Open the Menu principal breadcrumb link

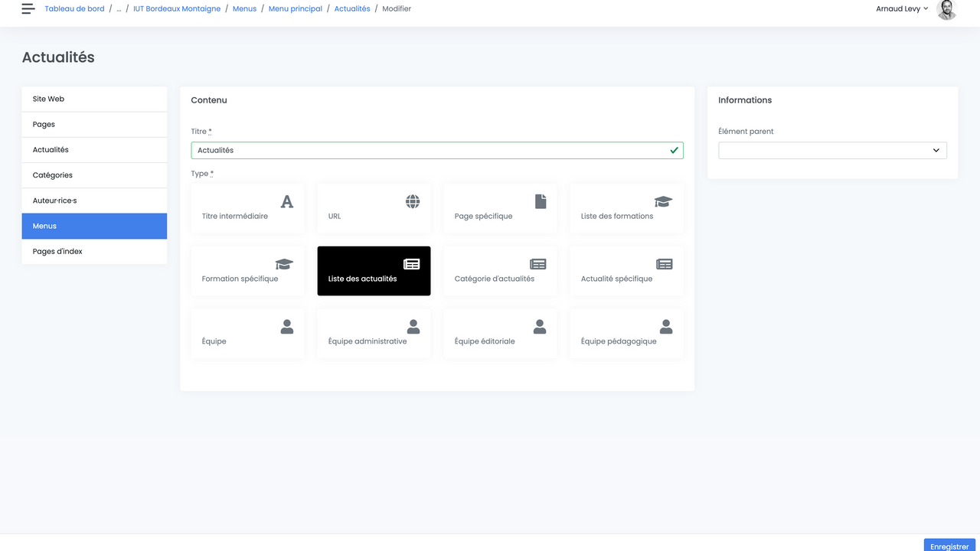(295, 9)
